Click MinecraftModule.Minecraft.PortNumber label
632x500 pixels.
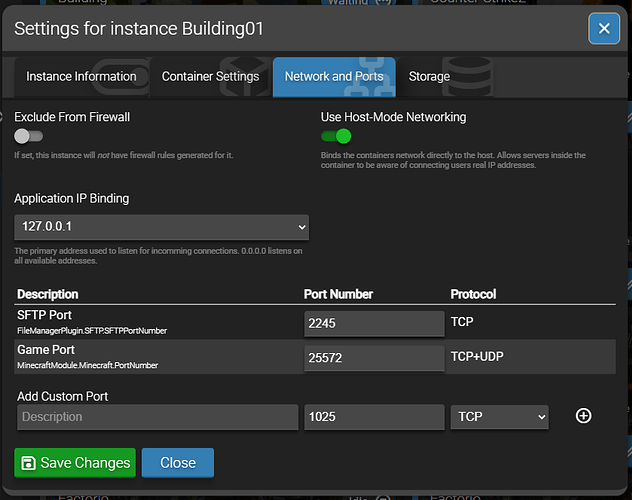tap(87, 365)
